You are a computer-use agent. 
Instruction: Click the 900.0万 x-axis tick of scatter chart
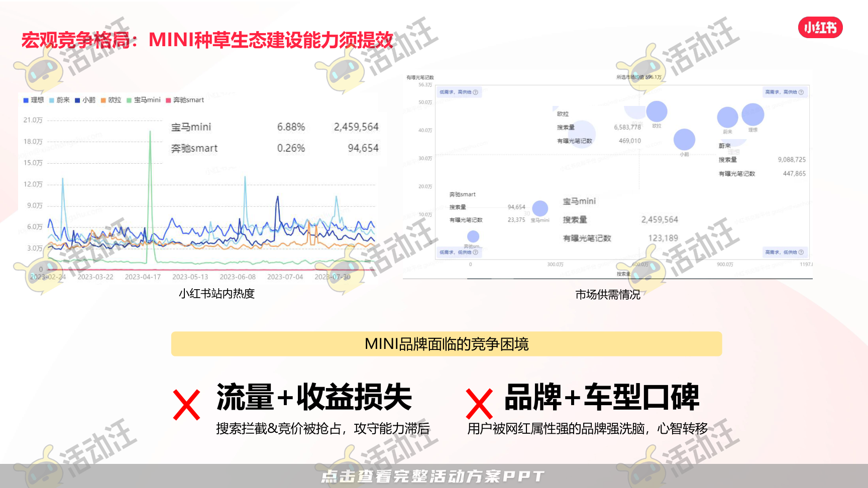tap(725, 264)
